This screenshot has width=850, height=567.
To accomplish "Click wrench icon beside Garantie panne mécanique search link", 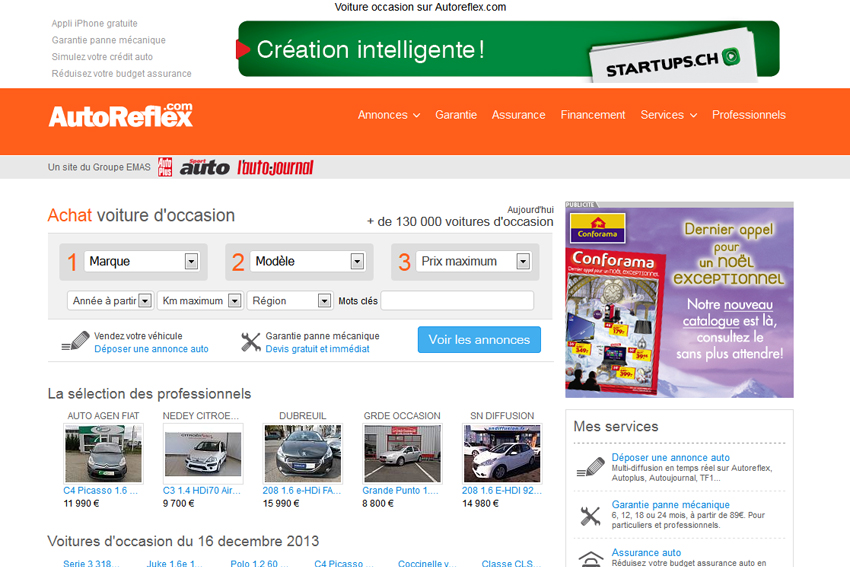I will click(x=250, y=342).
